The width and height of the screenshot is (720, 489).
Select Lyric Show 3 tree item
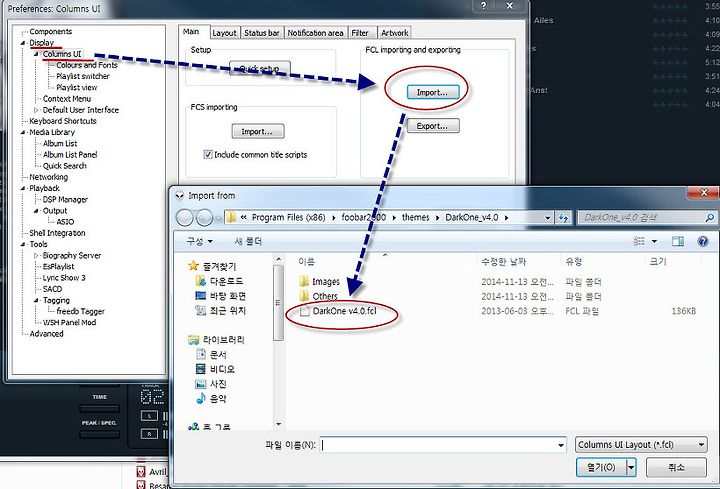(x=64, y=278)
